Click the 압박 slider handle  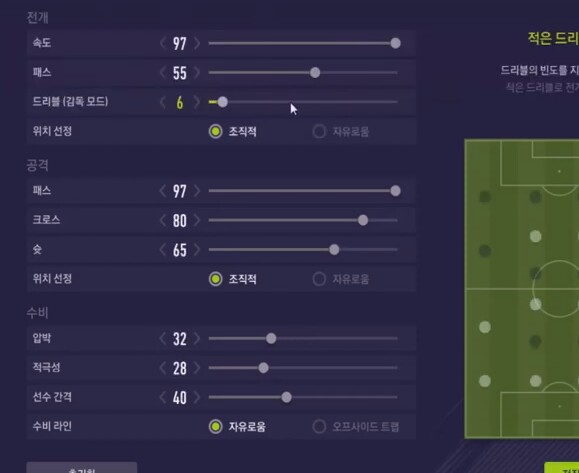(271, 338)
